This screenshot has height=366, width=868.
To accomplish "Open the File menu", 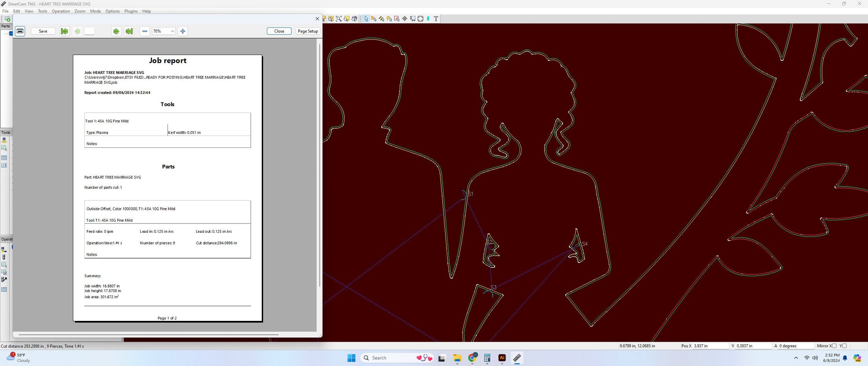I will pos(6,11).
